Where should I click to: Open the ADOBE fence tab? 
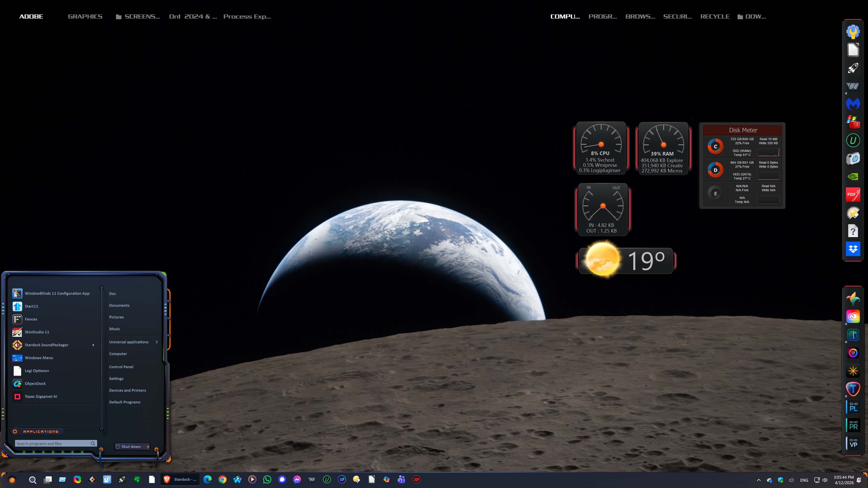coord(31,17)
